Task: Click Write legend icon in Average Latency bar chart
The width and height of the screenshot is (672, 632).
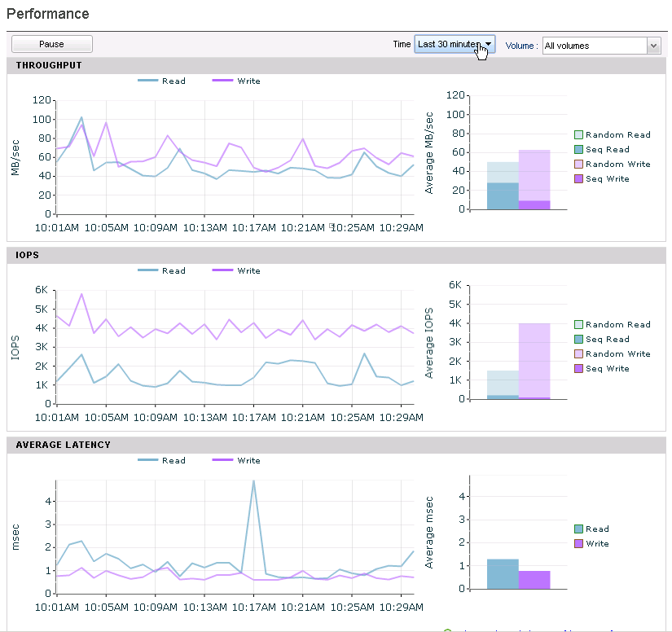Action: [x=578, y=544]
